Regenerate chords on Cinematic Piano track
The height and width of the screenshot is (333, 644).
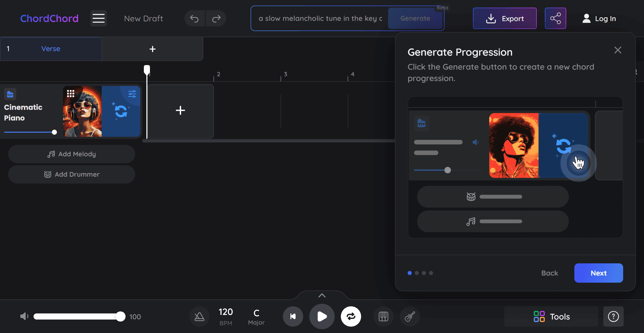(121, 111)
